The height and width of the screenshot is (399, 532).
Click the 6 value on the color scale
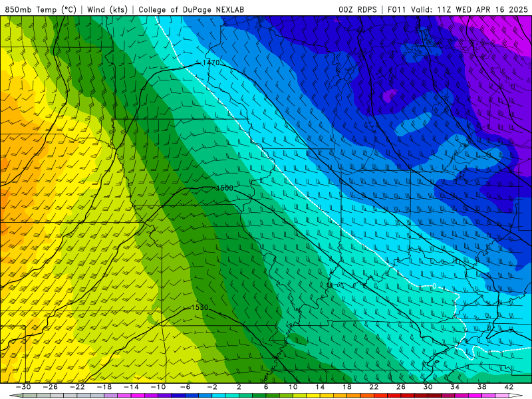click(266, 387)
